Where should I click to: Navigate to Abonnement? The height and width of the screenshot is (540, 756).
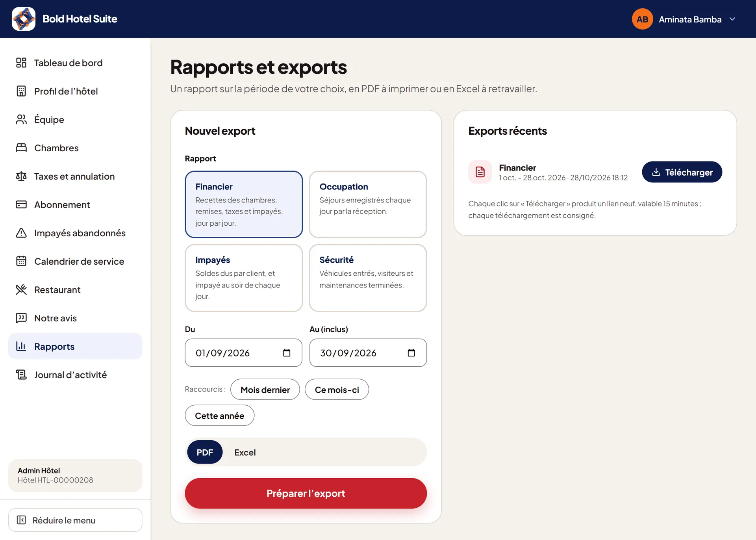tap(75, 204)
